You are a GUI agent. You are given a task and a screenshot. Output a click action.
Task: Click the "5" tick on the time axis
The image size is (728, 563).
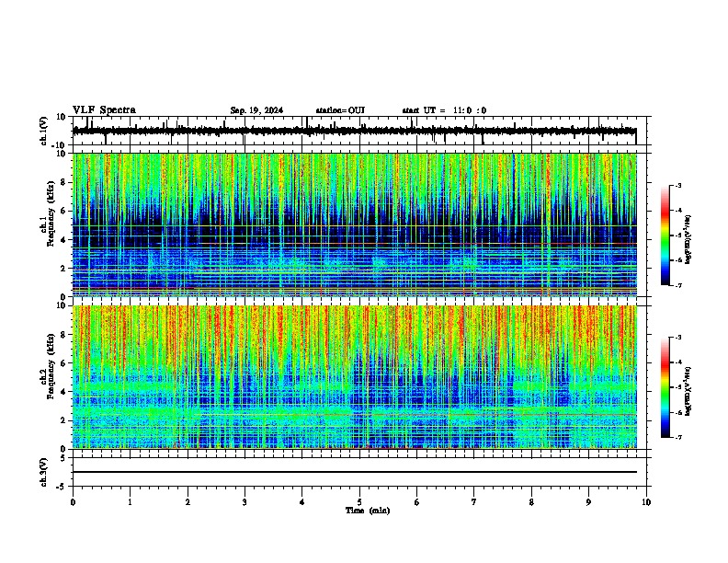(x=359, y=502)
